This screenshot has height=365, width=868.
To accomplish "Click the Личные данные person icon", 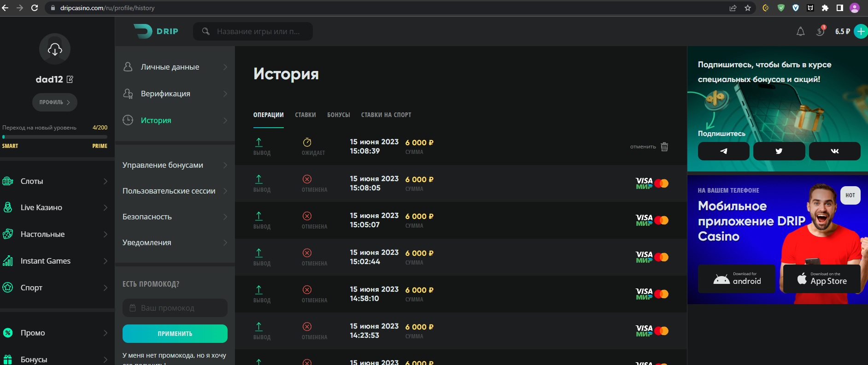I will click(x=128, y=67).
